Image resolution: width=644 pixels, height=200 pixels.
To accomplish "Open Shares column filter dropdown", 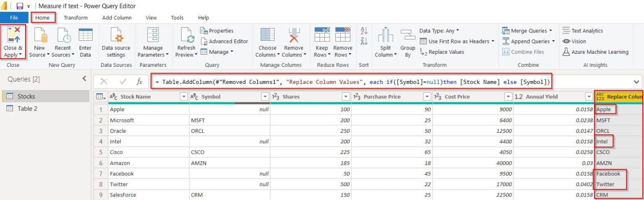I will coord(345,97).
